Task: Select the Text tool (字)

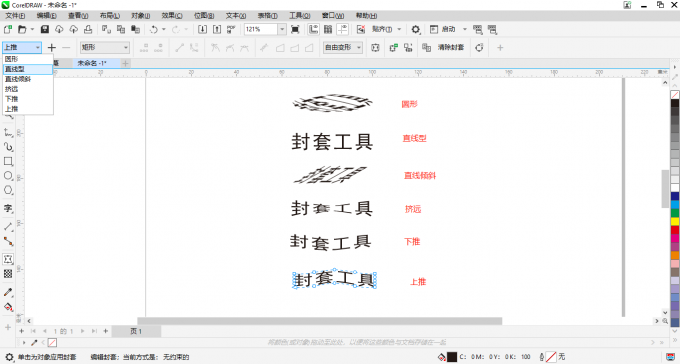Action: point(8,209)
